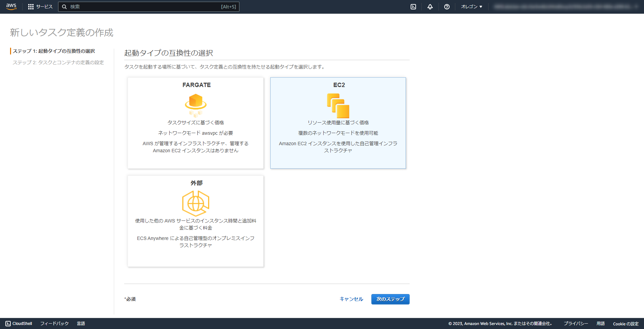
Task: Select the FARGATE launch type icon
Action: click(195, 105)
